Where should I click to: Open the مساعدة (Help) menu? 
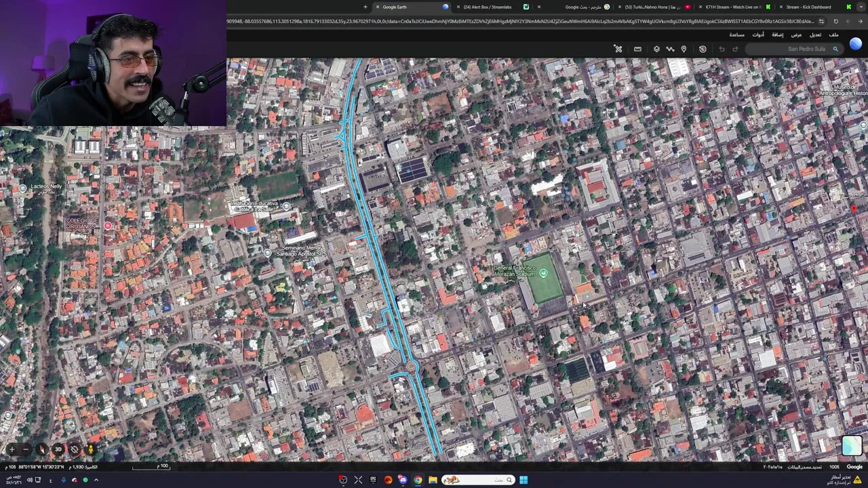pyautogui.click(x=736, y=35)
